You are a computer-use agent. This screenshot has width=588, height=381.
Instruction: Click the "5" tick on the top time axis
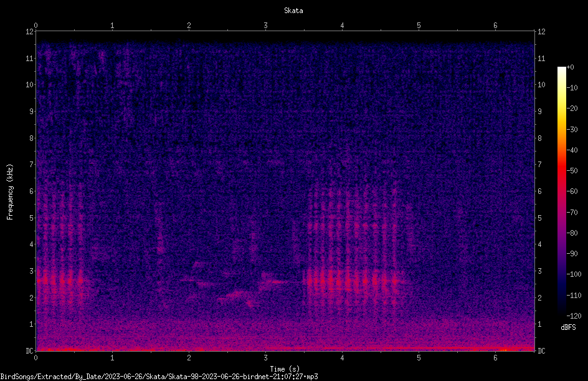pos(419,26)
